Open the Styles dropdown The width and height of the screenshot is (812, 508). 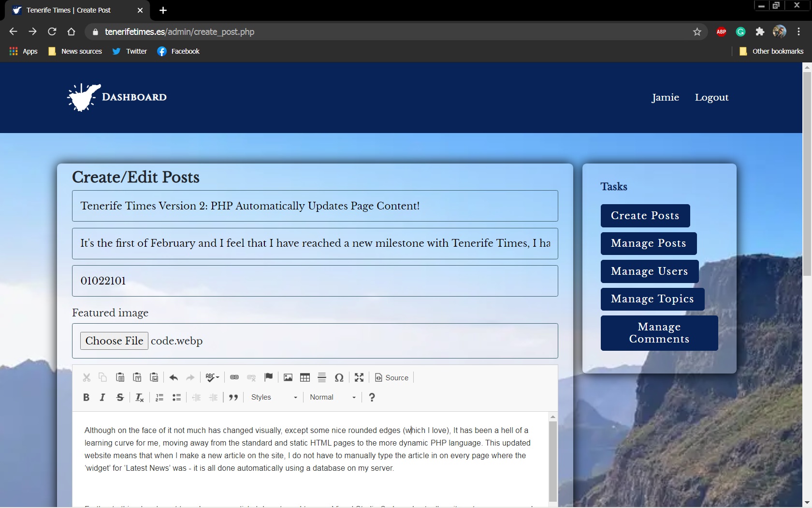[x=274, y=397]
